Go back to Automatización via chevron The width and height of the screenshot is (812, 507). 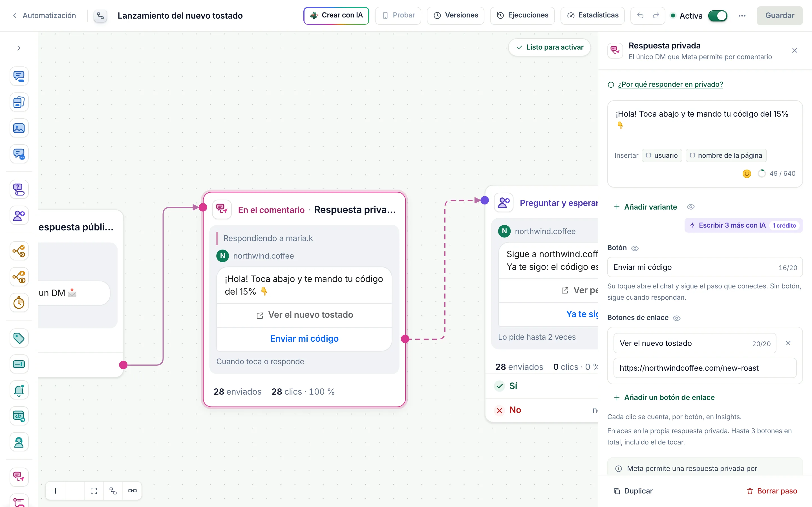point(14,15)
